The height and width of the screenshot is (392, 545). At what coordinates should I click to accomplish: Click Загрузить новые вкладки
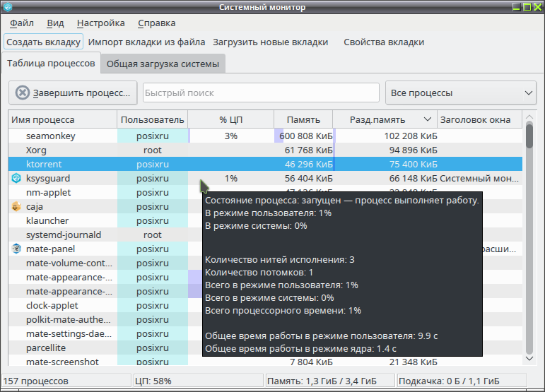271,42
